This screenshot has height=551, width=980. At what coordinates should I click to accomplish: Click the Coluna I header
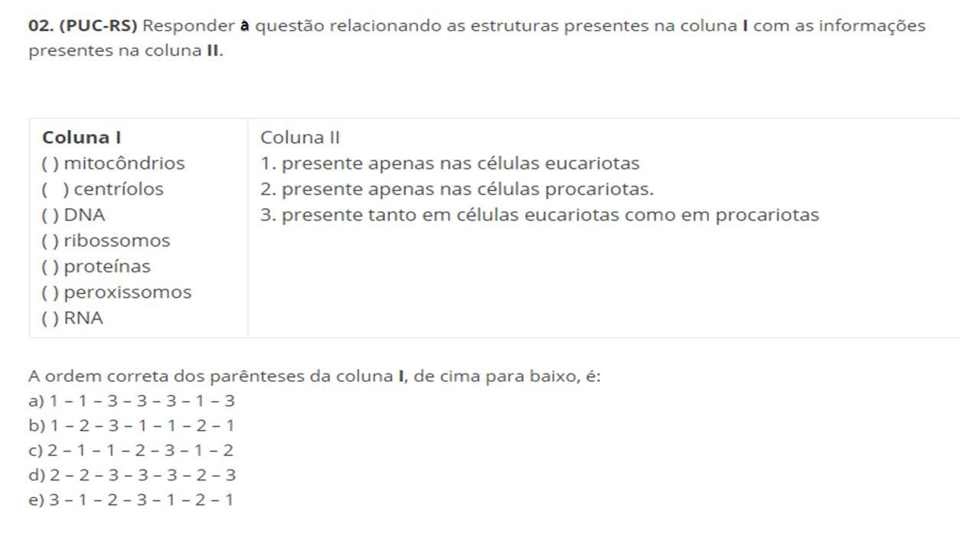click(81, 138)
